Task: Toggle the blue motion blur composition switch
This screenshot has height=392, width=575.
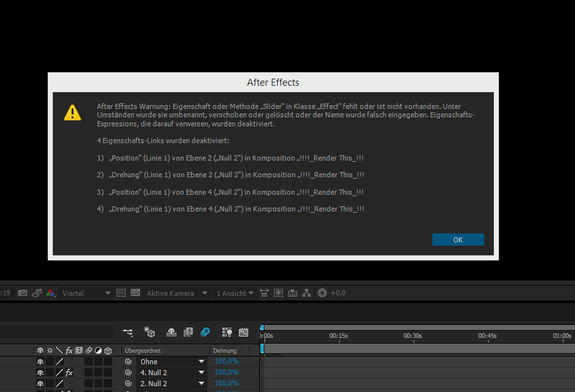Action: pos(206,332)
